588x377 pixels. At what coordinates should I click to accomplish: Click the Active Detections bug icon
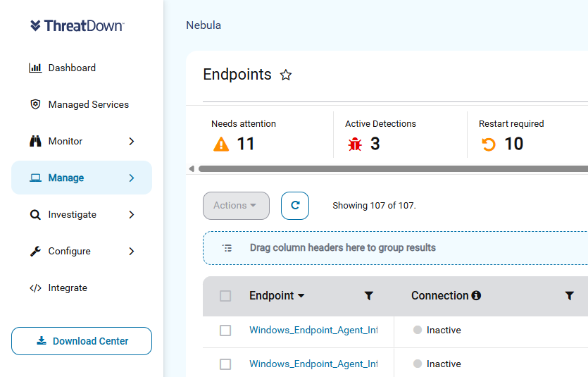355,144
